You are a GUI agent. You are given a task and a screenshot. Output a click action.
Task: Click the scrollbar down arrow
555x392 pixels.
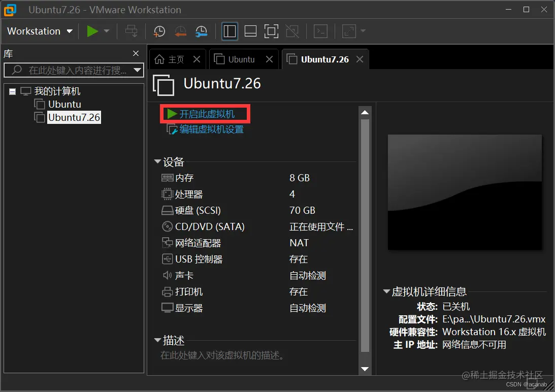(x=365, y=369)
